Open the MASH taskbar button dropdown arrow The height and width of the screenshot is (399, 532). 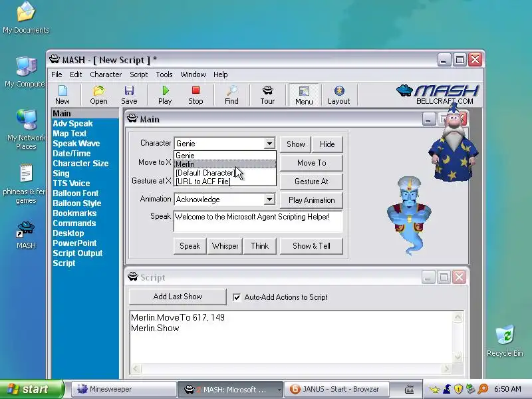(279, 390)
